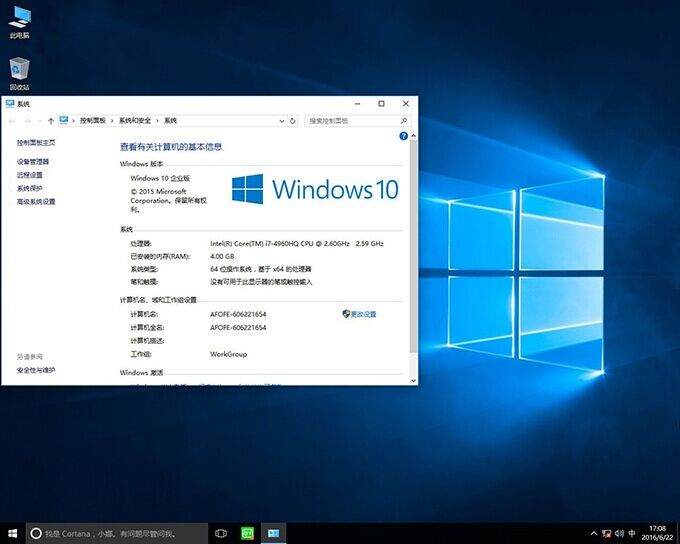The width and height of the screenshot is (680, 544).
Task: Click the system window vertical scrollbar
Action: (x=413, y=250)
